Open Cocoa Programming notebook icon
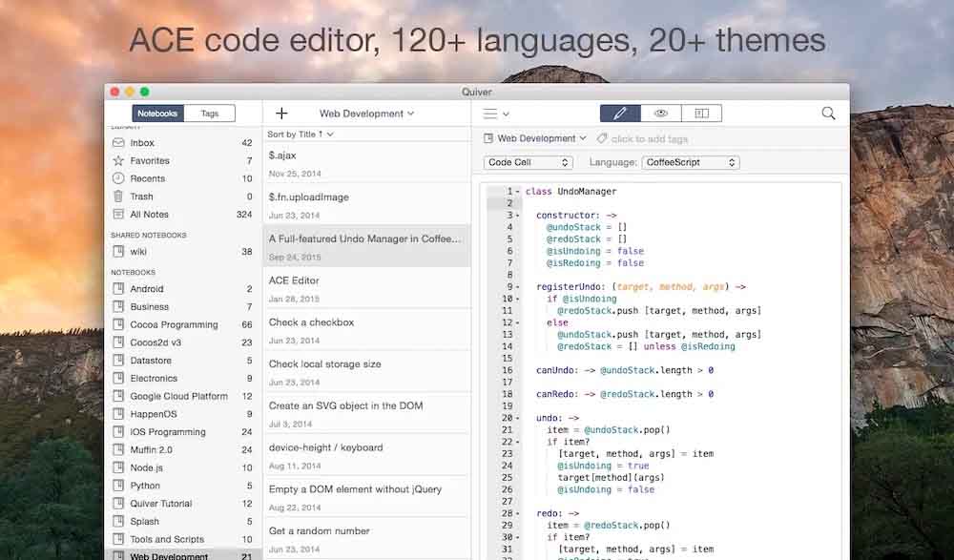This screenshot has width=954, height=560. pos(118,324)
